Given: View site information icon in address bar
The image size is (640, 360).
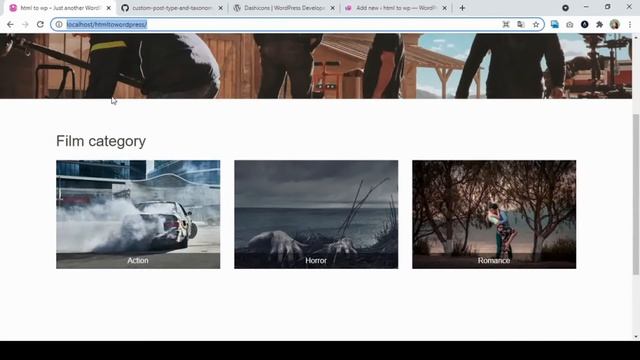Looking at the screenshot, I should (59, 24).
